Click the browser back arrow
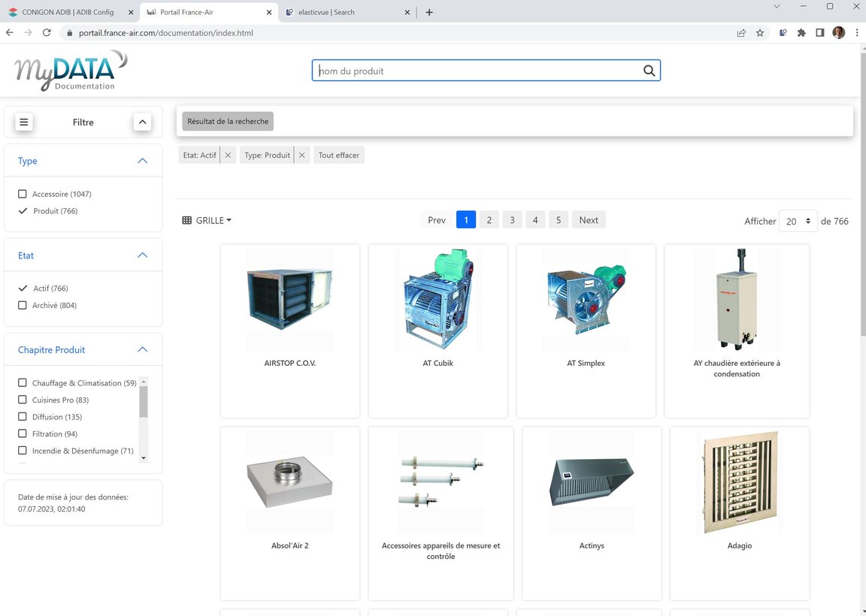Screen dimensions: 866x616 point(9,32)
